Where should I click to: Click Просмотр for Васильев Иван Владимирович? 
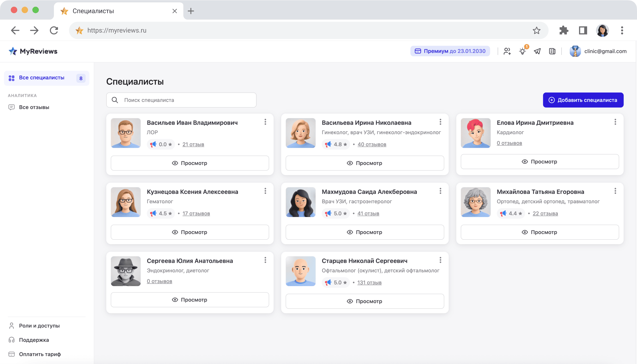tap(190, 163)
